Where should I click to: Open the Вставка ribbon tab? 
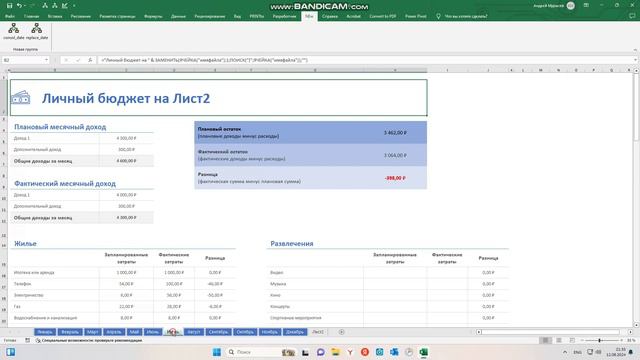point(55,16)
